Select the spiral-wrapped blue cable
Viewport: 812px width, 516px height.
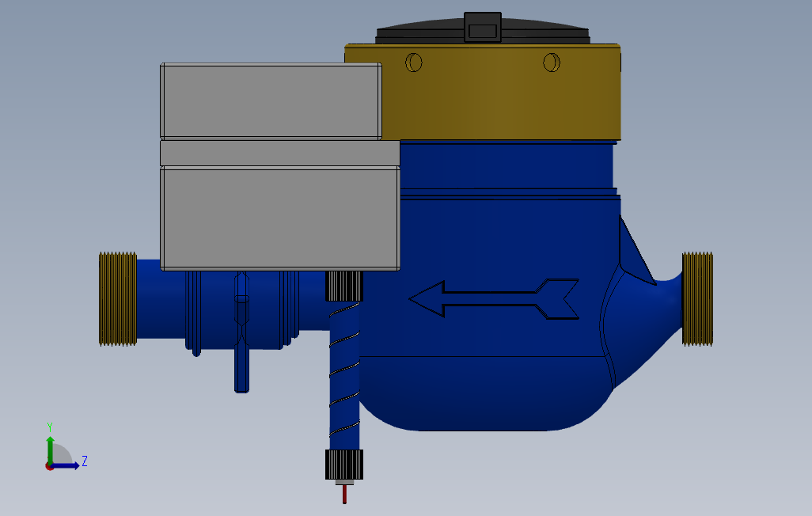(x=344, y=376)
